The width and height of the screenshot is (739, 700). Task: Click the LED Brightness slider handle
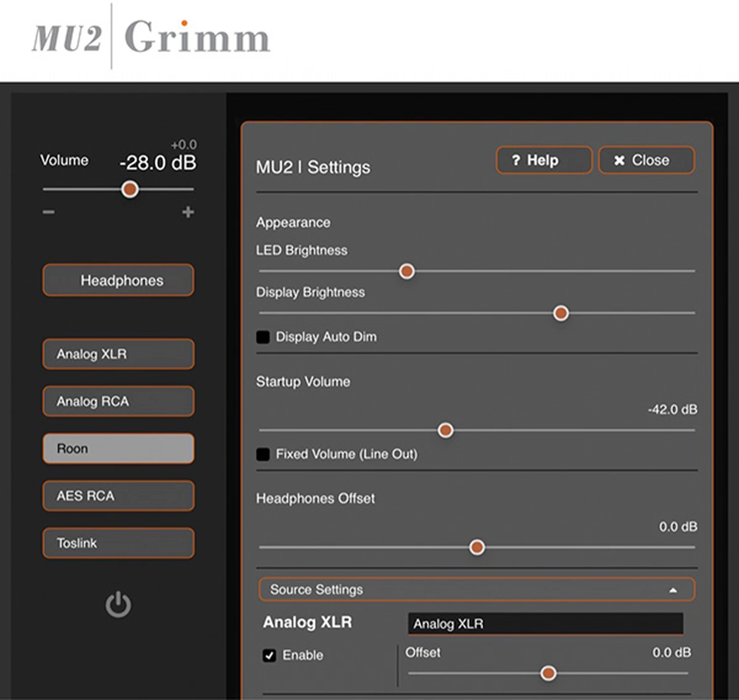click(x=406, y=271)
